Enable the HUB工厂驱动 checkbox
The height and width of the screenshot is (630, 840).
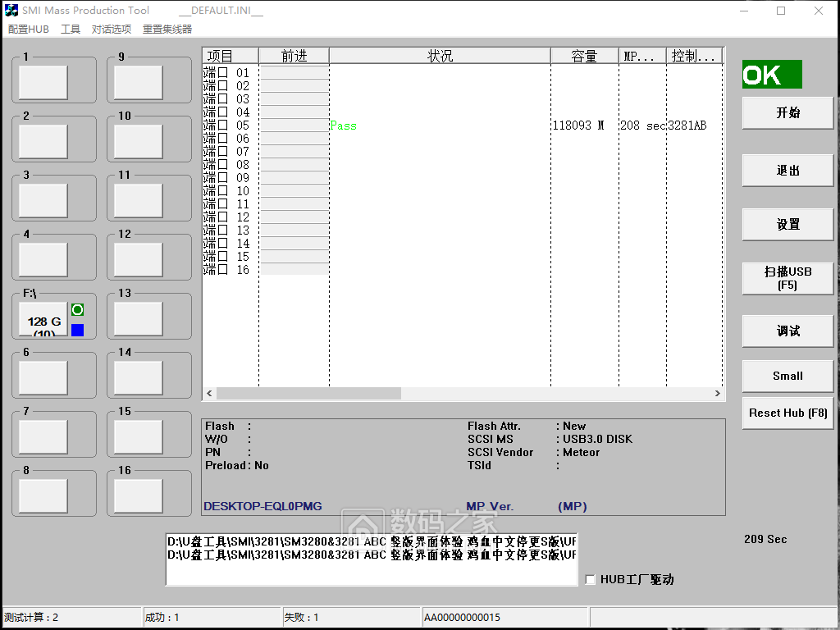591,580
